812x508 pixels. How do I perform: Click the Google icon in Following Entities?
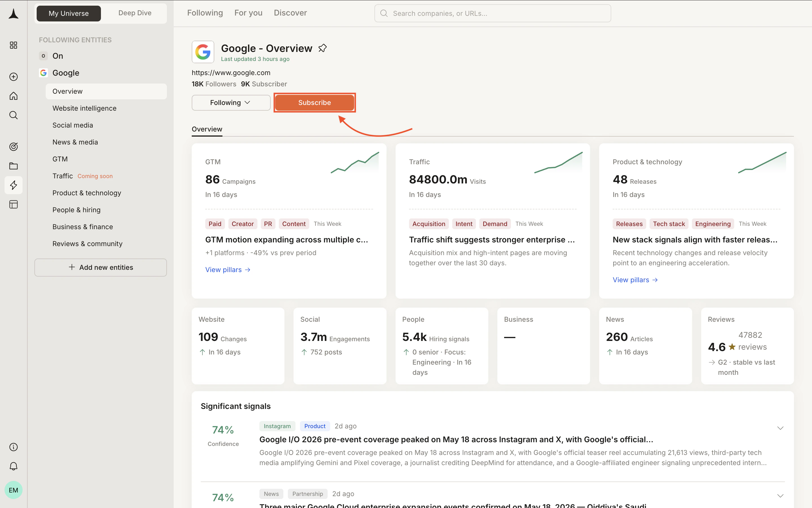tap(43, 73)
